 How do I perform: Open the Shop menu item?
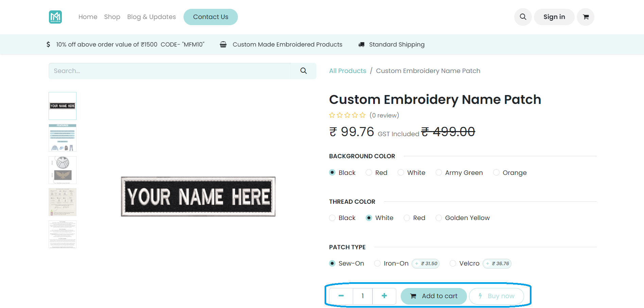pos(112,17)
